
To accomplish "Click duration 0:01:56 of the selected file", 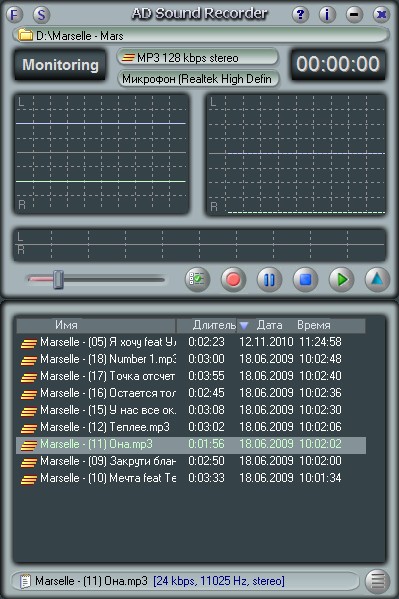I will point(206,444).
